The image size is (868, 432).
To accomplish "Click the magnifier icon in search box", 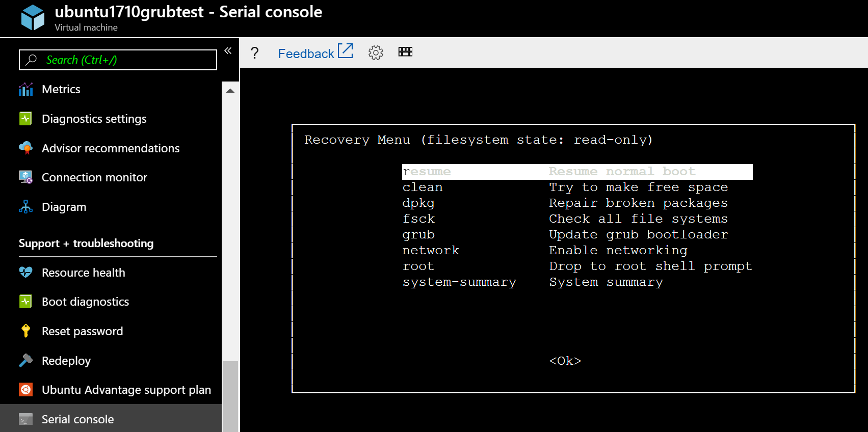I will click(x=31, y=60).
